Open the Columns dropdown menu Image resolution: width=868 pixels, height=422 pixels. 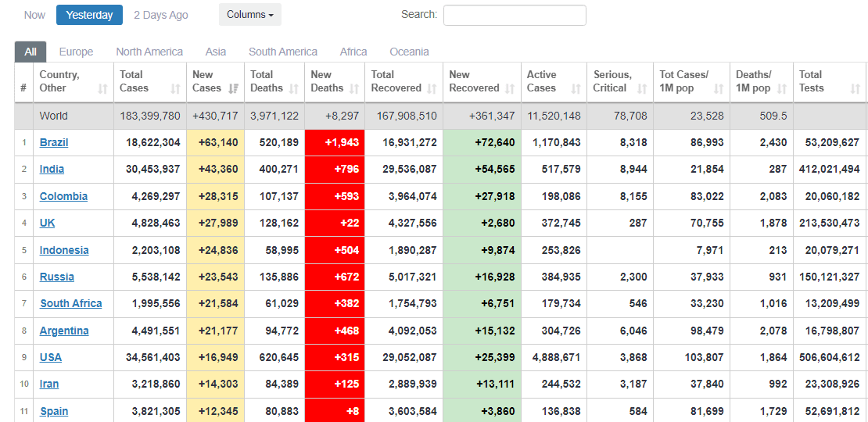(249, 15)
